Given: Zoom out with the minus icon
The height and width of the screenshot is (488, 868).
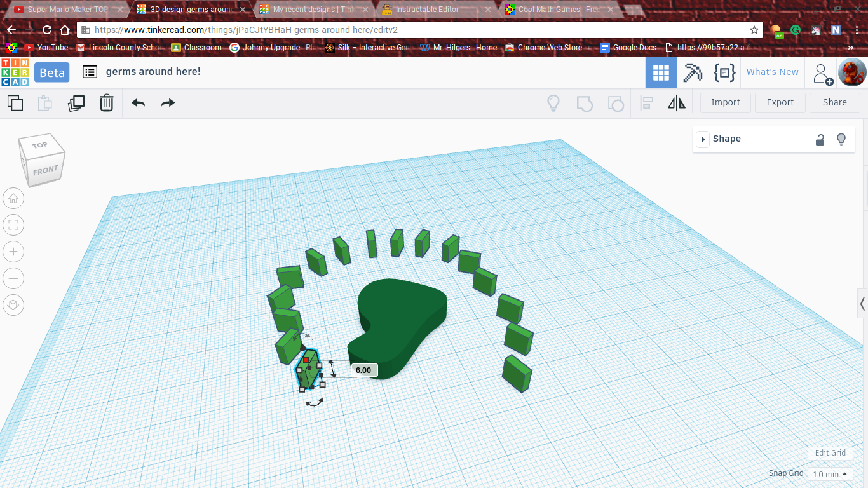Looking at the screenshot, I should 13,278.
